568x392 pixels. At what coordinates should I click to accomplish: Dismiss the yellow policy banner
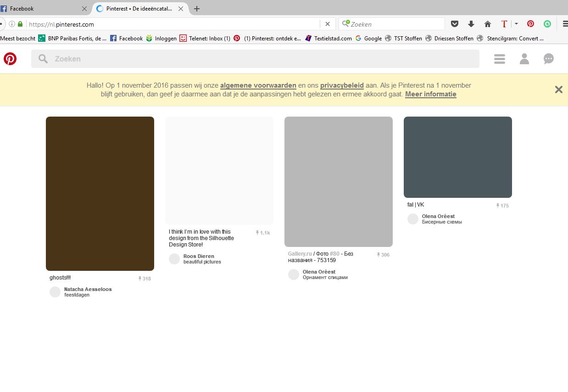[558, 90]
